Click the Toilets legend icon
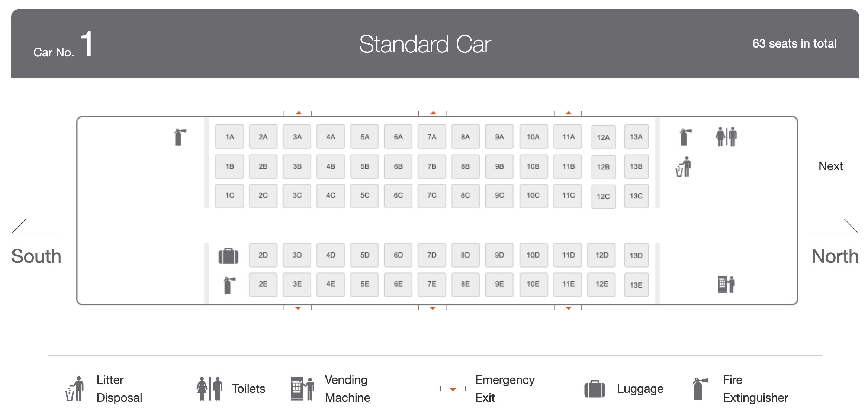This screenshot has width=868, height=414. [209, 389]
